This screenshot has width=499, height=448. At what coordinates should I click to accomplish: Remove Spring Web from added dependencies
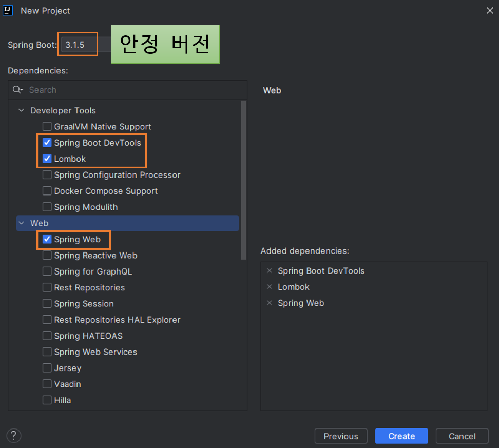coord(269,303)
